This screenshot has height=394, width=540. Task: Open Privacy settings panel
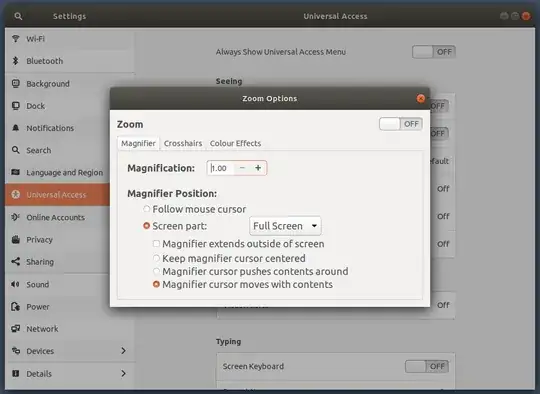pyautogui.click(x=58, y=240)
